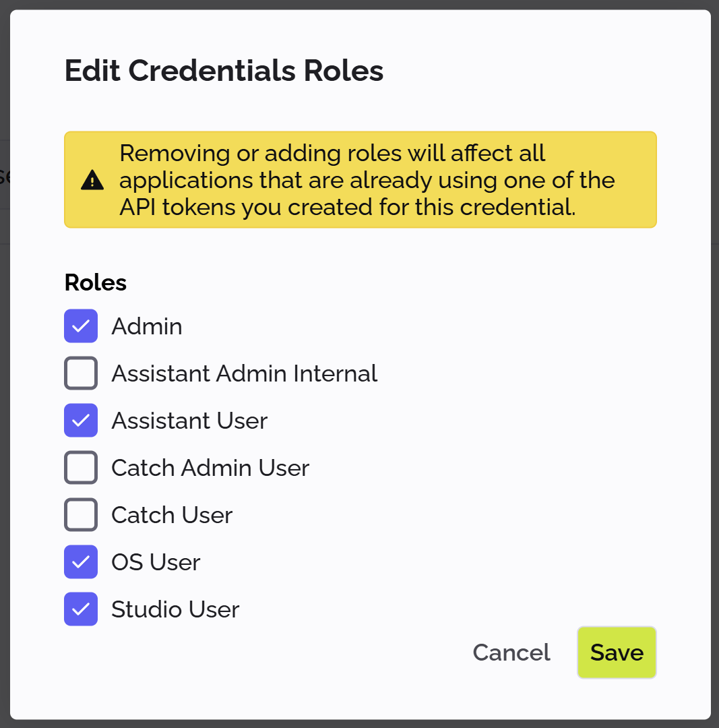Screen dimensions: 719x728
Task: Check the Catch User checkbox
Action: tap(81, 514)
